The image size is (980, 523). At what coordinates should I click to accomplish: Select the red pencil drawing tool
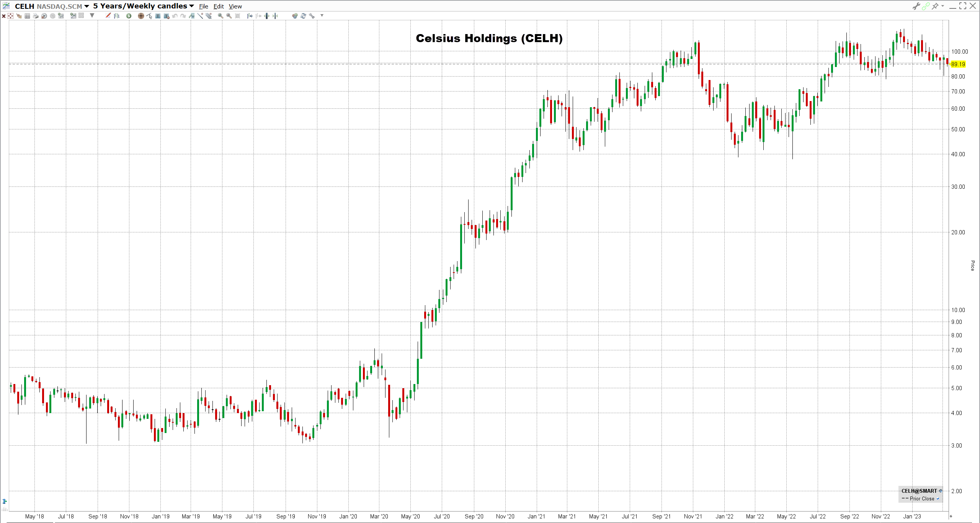pos(108,16)
